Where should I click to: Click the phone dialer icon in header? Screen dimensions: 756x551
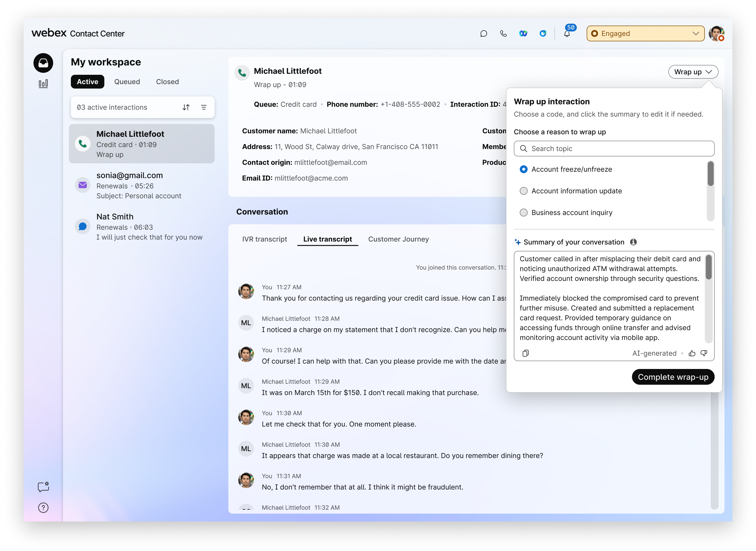coord(503,34)
